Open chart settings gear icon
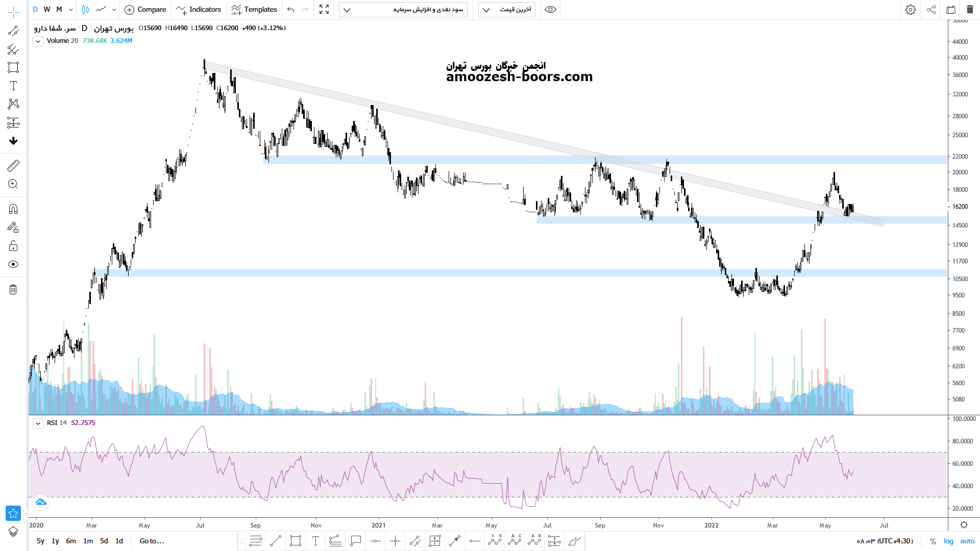This screenshot has width=980, height=551. [x=910, y=10]
